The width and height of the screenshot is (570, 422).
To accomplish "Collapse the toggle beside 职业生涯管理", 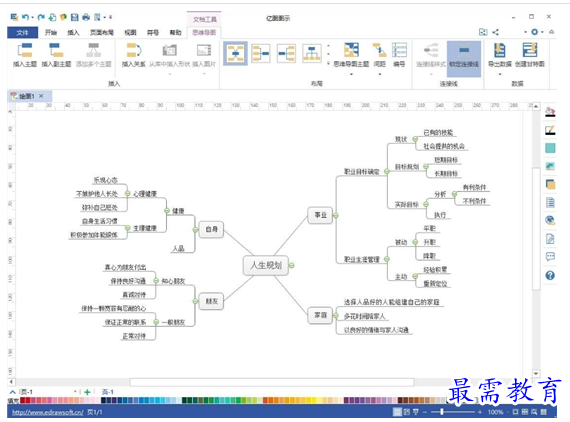I will pyautogui.click(x=387, y=259).
